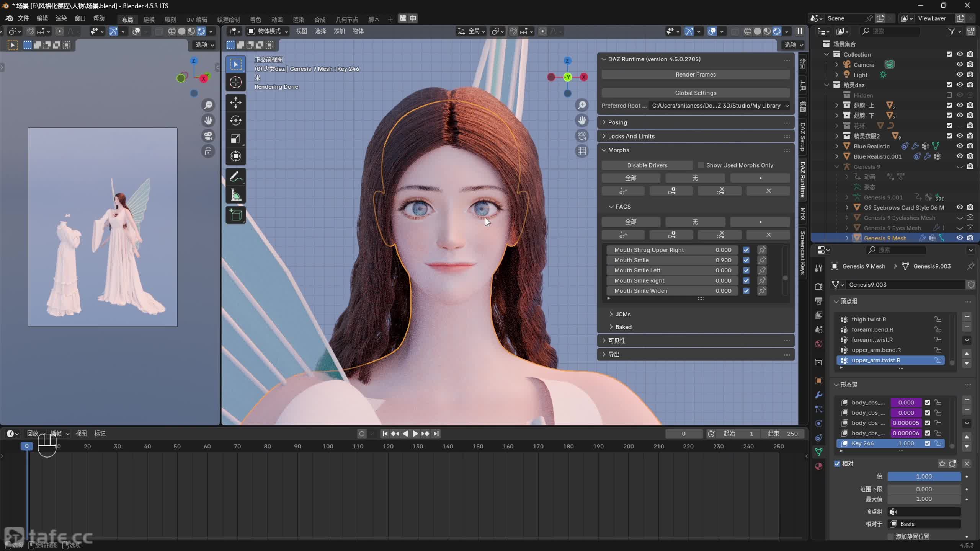Open the 文件 menu
980x551 pixels.
point(23,18)
